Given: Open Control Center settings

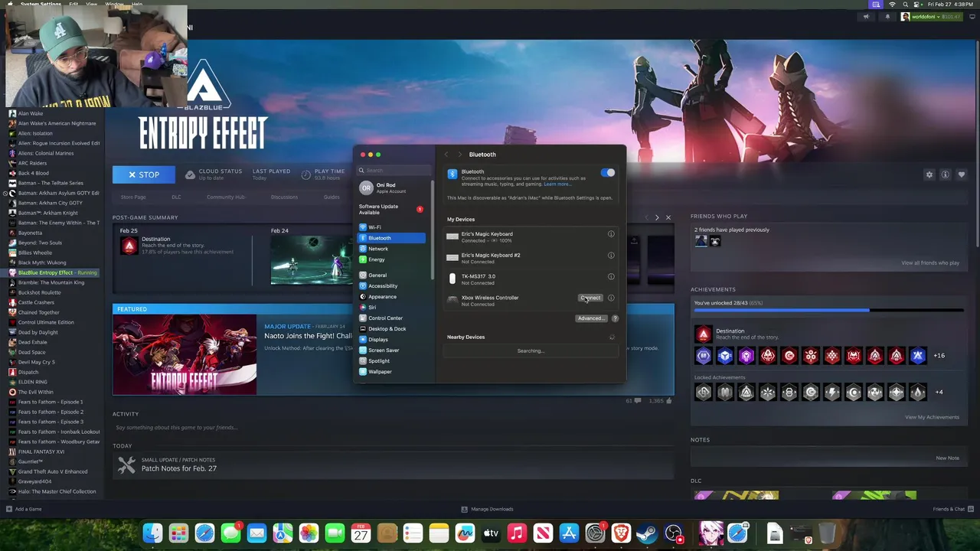Looking at the screenshot, I should point(392,318).
